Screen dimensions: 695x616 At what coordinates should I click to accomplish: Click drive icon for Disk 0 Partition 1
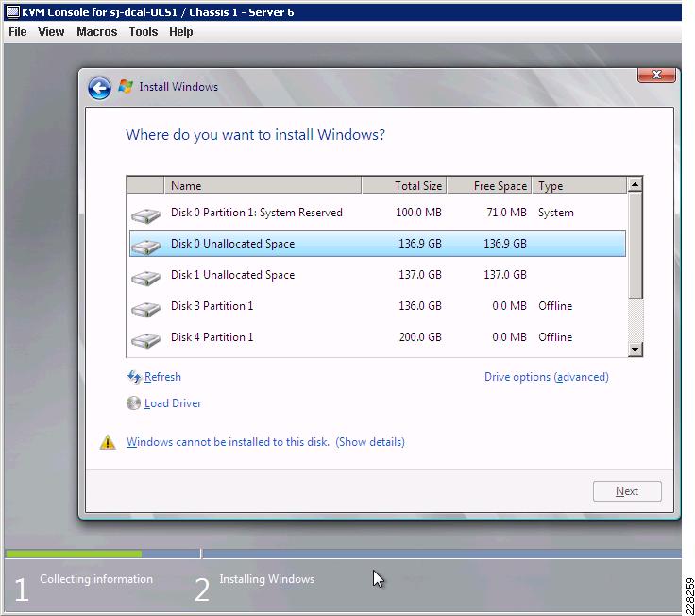tap(145, 215)
